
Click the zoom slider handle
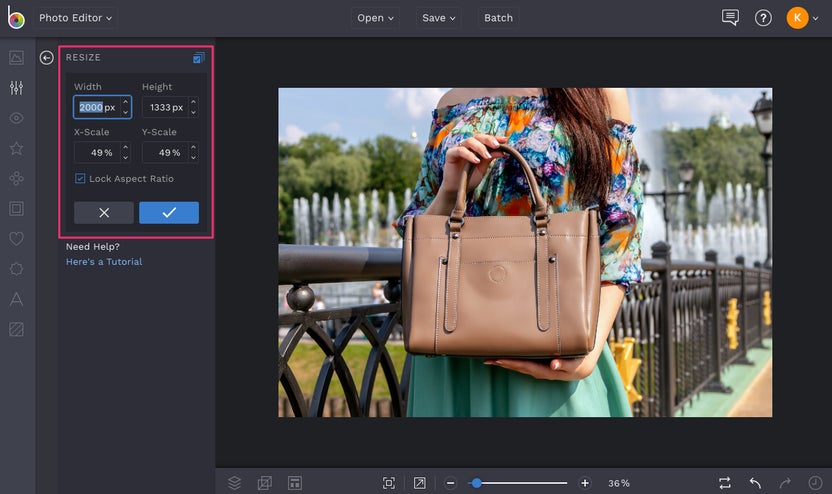[x=476, y=483]
